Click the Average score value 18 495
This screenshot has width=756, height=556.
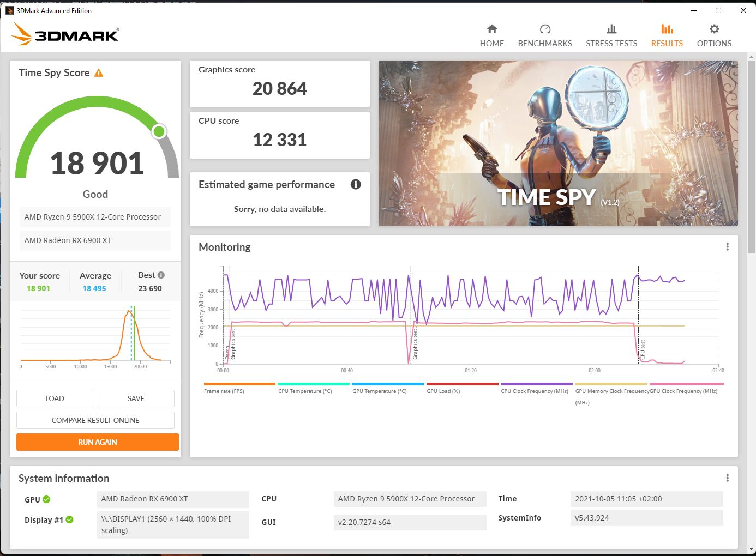pos(94,288)
